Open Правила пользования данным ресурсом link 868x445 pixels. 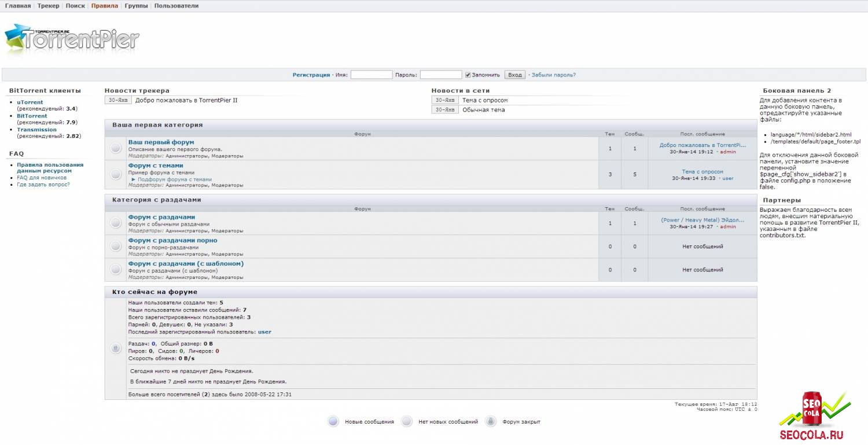click(x=50, y=168)
